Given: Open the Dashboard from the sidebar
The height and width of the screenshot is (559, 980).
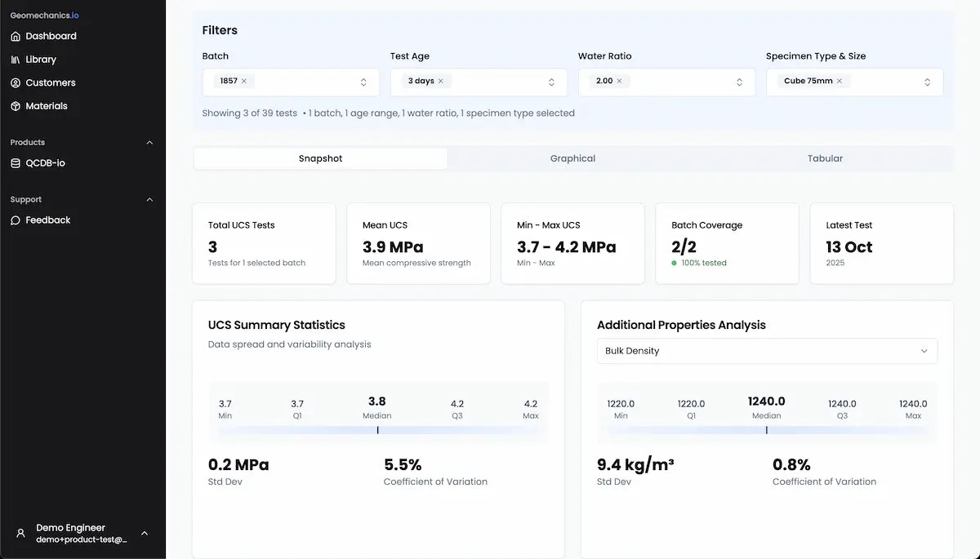Looking at the screenshot, I should pyautogui.click(x=51, y=35).
